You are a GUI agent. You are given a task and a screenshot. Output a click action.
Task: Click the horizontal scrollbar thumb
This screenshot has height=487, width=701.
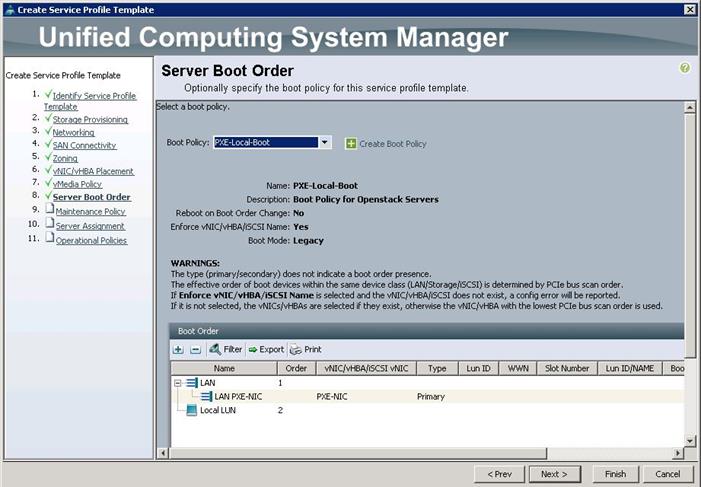click(x=358, y=453)
